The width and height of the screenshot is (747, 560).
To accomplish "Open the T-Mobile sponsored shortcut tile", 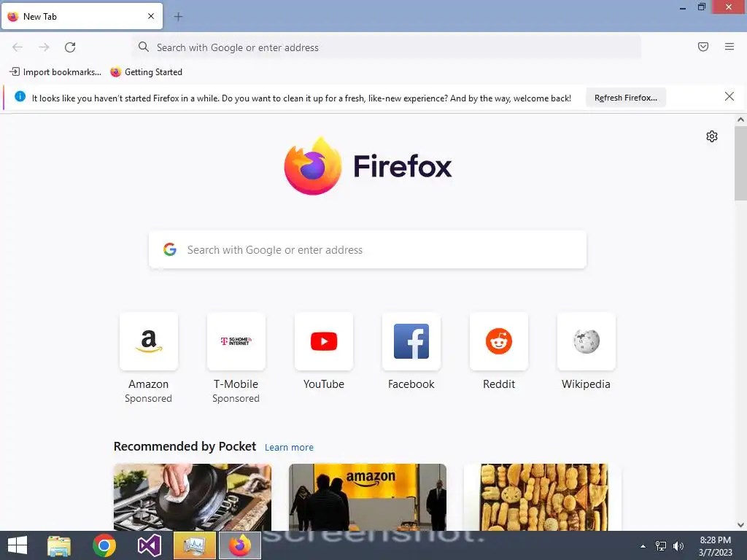I will coord(236,341).
